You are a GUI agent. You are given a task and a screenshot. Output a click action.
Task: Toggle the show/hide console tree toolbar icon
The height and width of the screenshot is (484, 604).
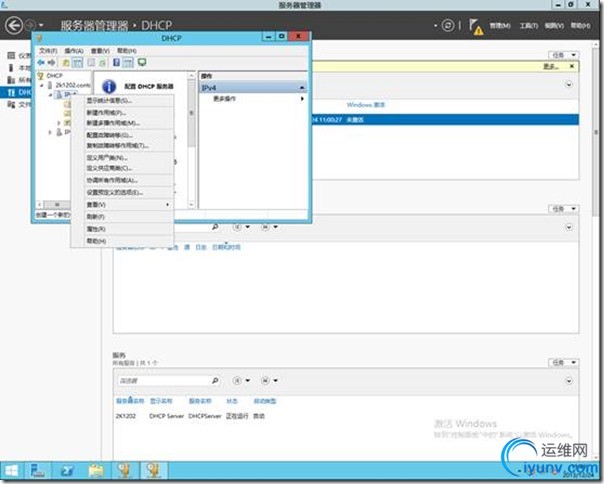pyautogui.click(x=77, y=62)
